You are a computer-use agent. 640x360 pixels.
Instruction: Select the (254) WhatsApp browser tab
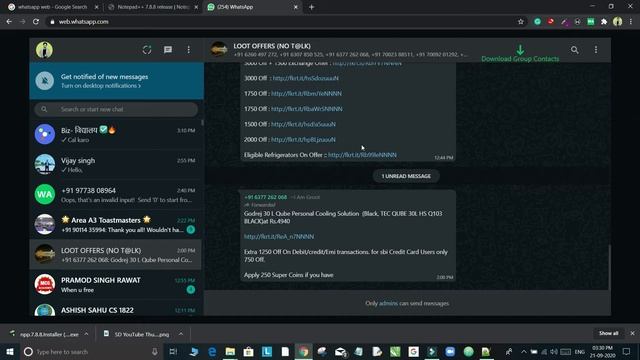coord(252,7)
